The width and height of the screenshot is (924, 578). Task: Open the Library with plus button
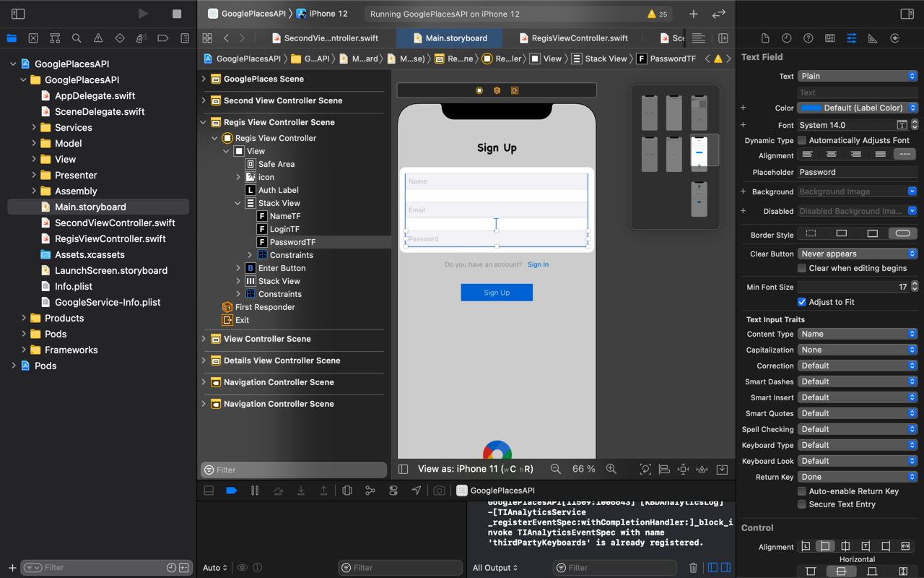pyautogui.click(x=693, y=14)
